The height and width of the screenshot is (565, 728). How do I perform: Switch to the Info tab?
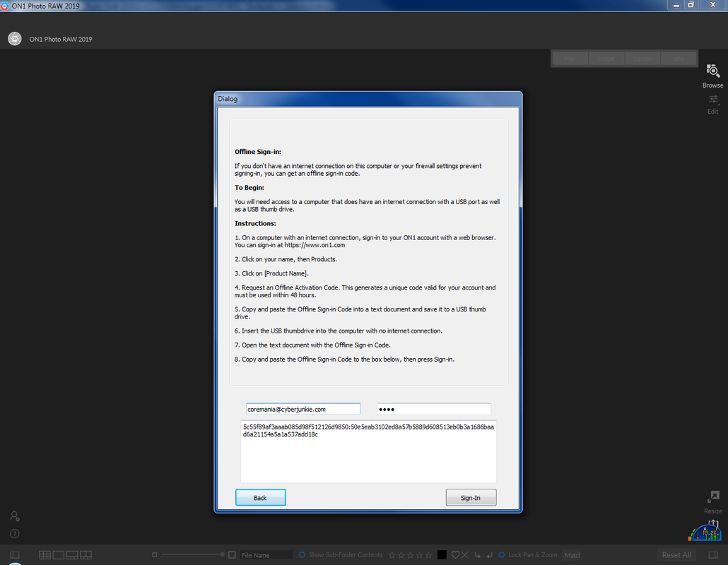tap(679, 59)
